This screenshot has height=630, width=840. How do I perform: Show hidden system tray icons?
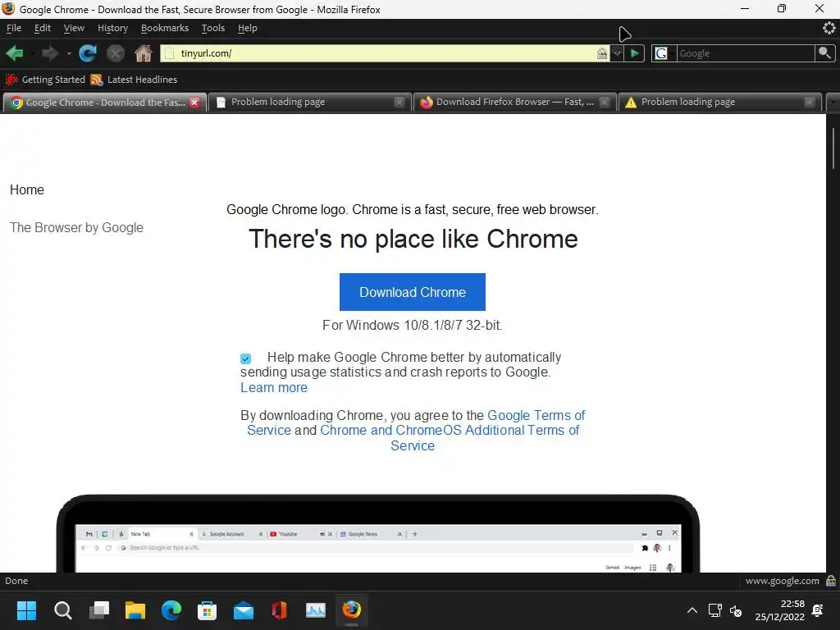coord(692,610)
